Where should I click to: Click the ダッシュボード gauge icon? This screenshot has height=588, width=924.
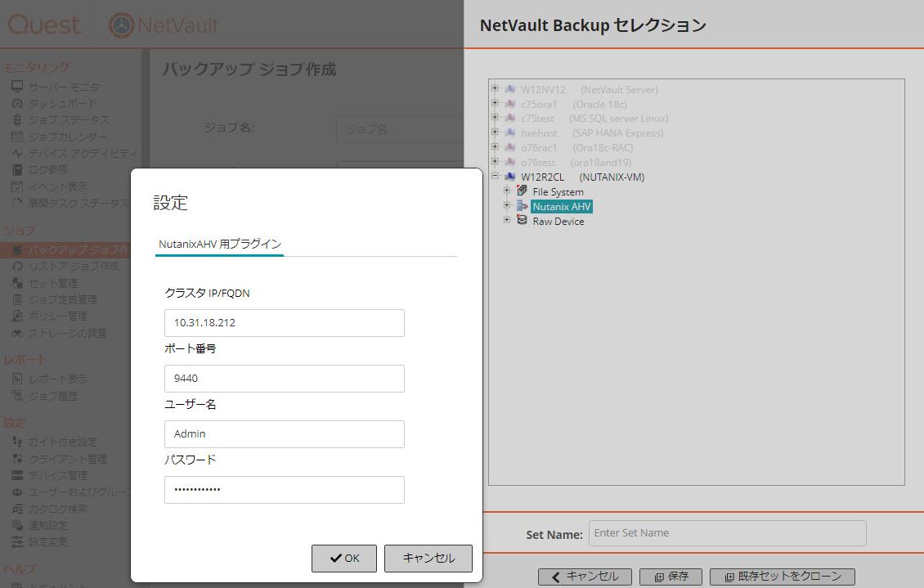coord(17,103)
